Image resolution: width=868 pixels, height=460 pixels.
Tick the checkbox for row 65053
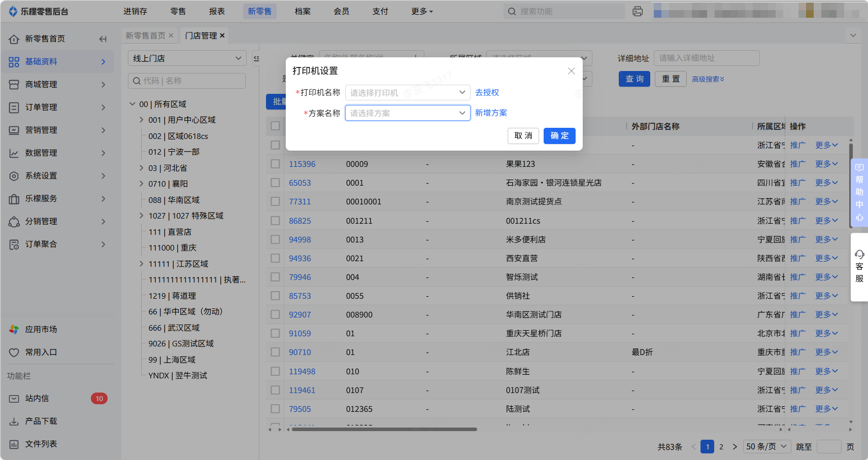(275, 183)
